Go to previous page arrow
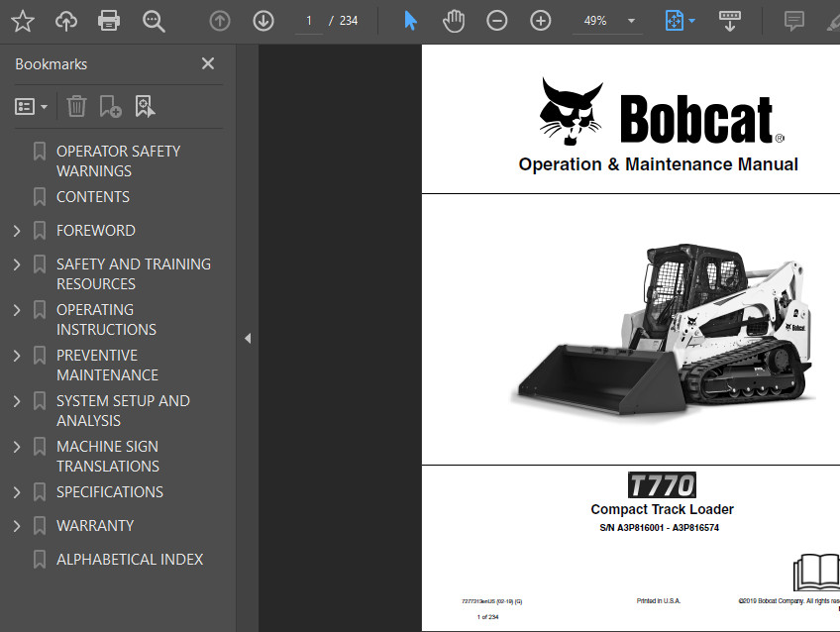The height and width of the screenshot is (632, 840). (x=220, y=21)
